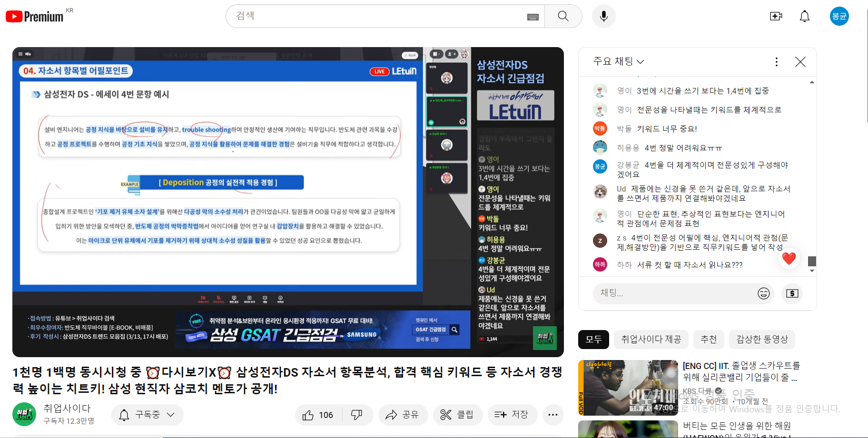Dislike the video
This screenshot has height=438, width=868.
point(356,415)
